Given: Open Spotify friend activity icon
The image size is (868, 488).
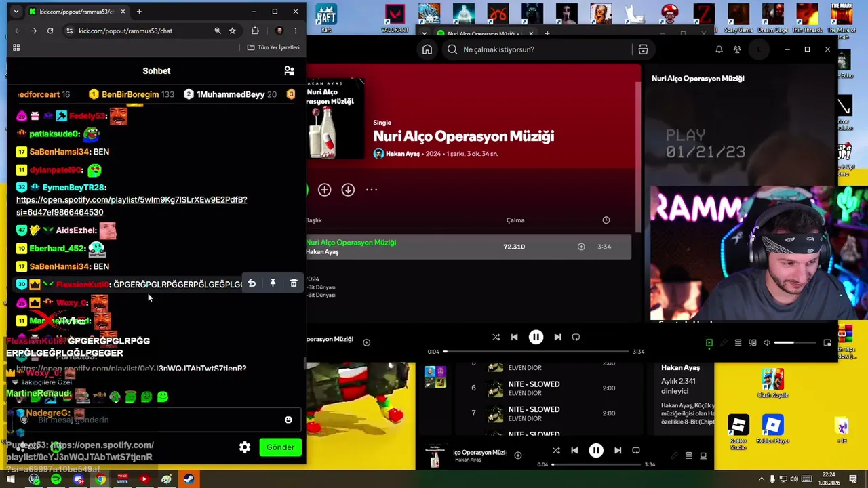Looking at the screenshot, I should (x=737, y=49).
